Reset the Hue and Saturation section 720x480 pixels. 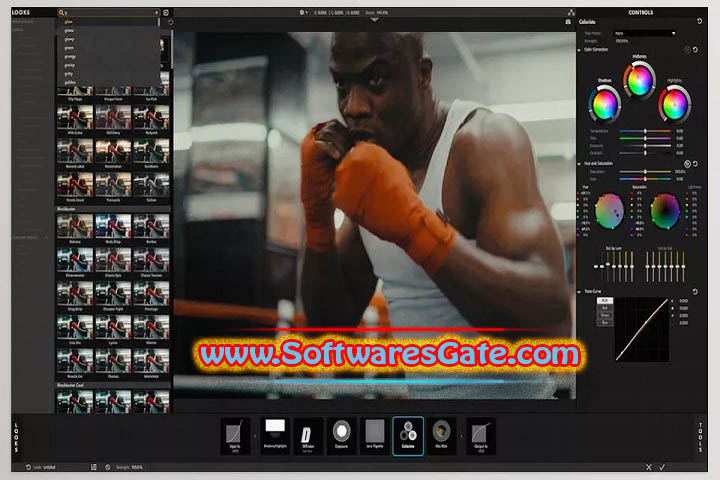point(695,164)
